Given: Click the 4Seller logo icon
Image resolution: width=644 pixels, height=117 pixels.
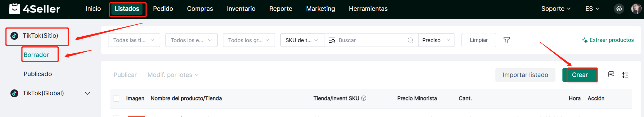Looking at the screenshot, I should [15, 9].
